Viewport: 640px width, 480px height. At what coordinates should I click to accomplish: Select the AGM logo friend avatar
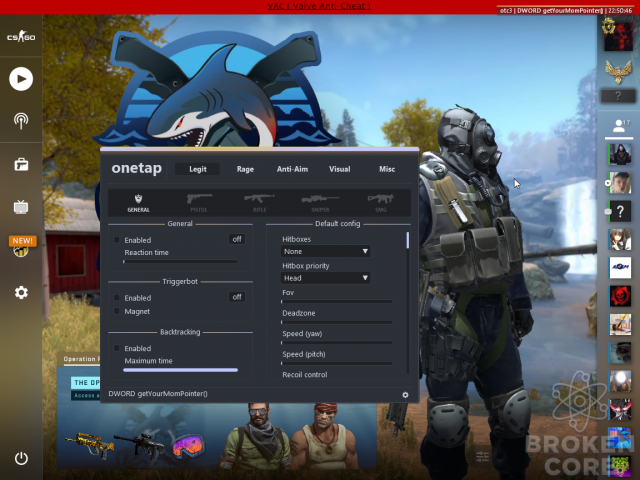[x=620, y=268]
